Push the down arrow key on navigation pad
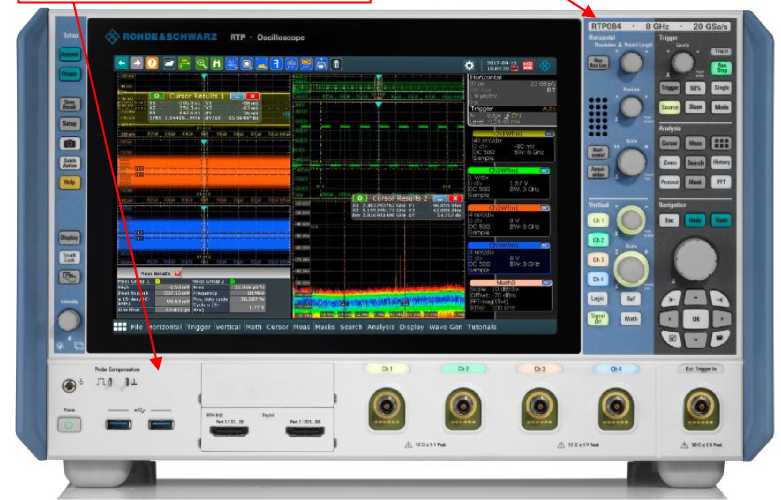The height and width of the screenshot is (500, 781). click(x=695, y=339)
